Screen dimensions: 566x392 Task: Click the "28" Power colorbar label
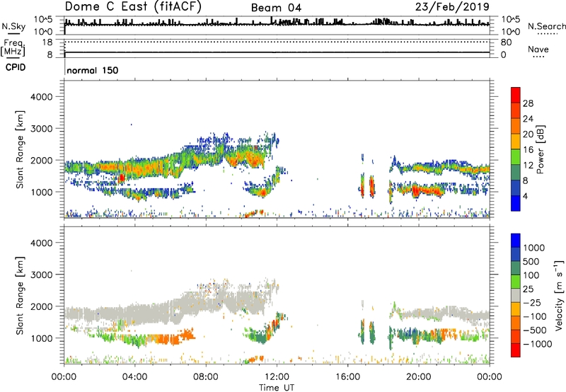click(528, 103)
